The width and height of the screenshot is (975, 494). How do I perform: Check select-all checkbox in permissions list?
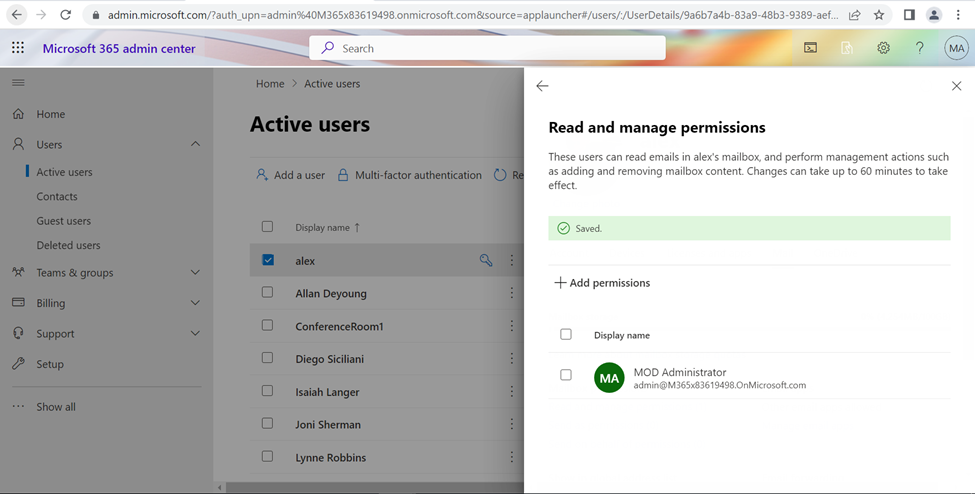point(566,334)
